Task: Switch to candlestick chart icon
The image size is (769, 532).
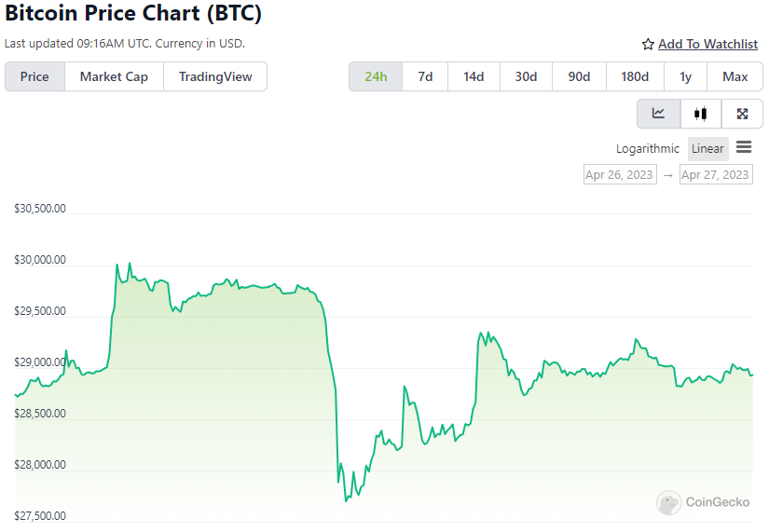Action: point(700,114)
